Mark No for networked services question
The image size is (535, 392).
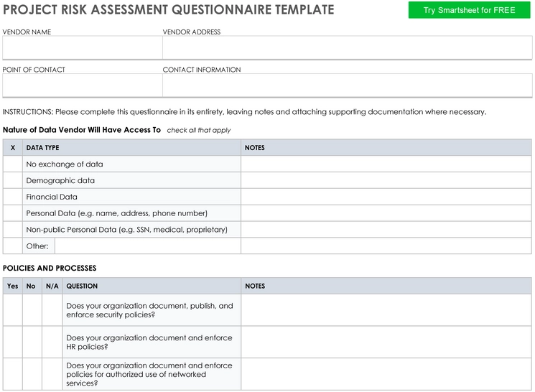coord(32,374)
